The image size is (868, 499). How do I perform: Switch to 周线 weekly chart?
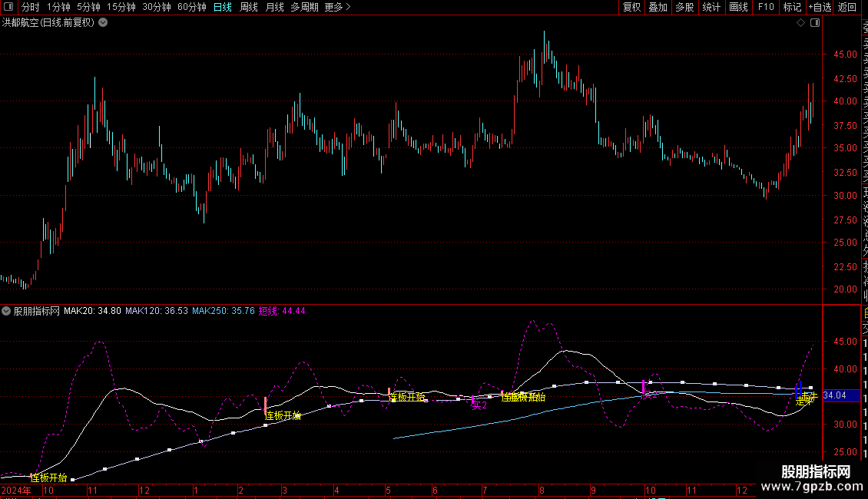[x=249, y=7]
